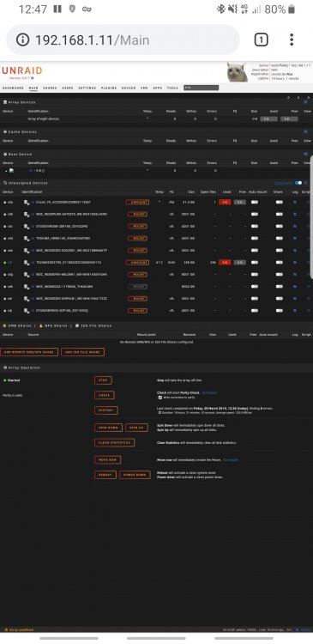Click the Check parity button
This screenshot has height=644, width=313.
click(105, 395)
